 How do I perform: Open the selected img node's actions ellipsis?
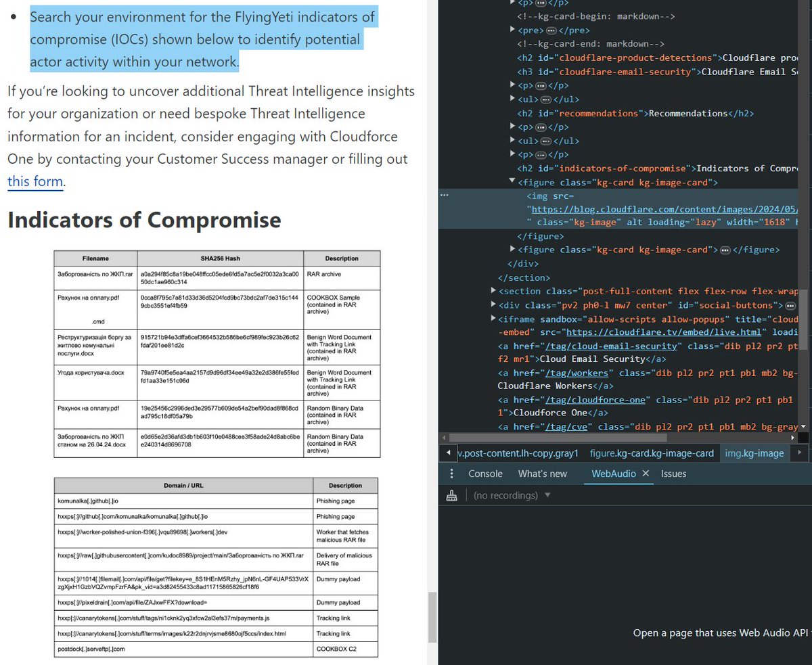pyautogui.click(x=444, y=196)
